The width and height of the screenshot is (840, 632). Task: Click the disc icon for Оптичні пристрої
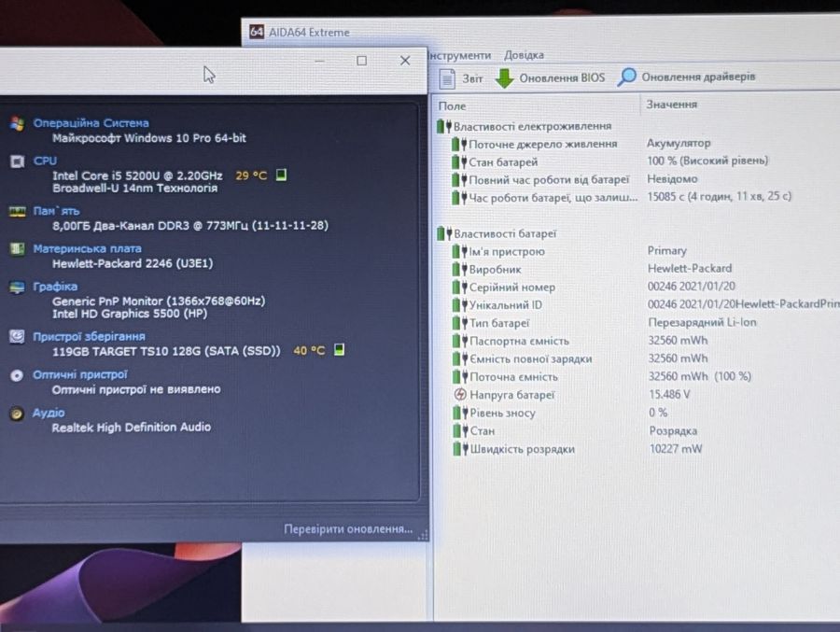(x=17, y=375)
